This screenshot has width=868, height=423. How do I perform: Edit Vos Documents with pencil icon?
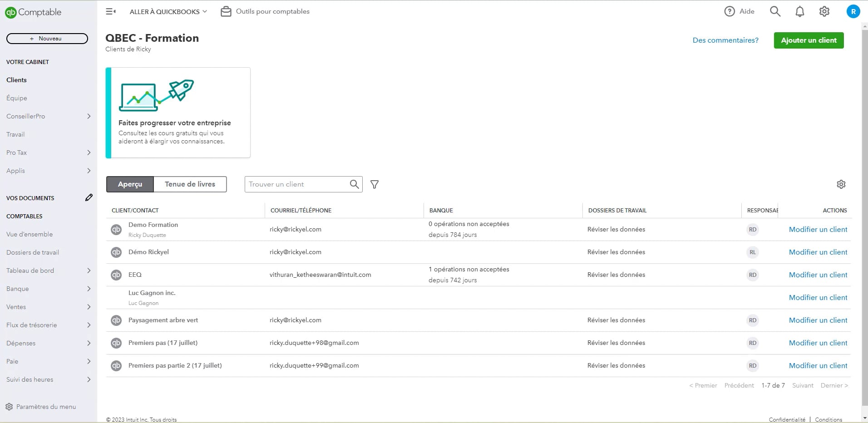89,197
